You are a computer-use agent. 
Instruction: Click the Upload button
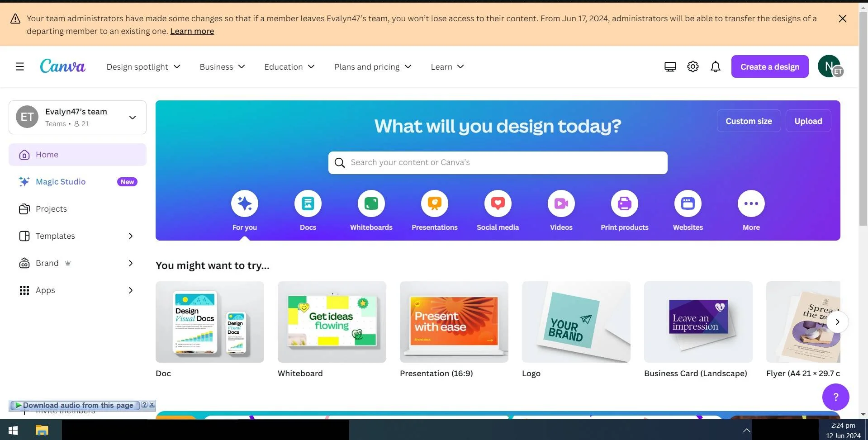[x=808, y=121]
